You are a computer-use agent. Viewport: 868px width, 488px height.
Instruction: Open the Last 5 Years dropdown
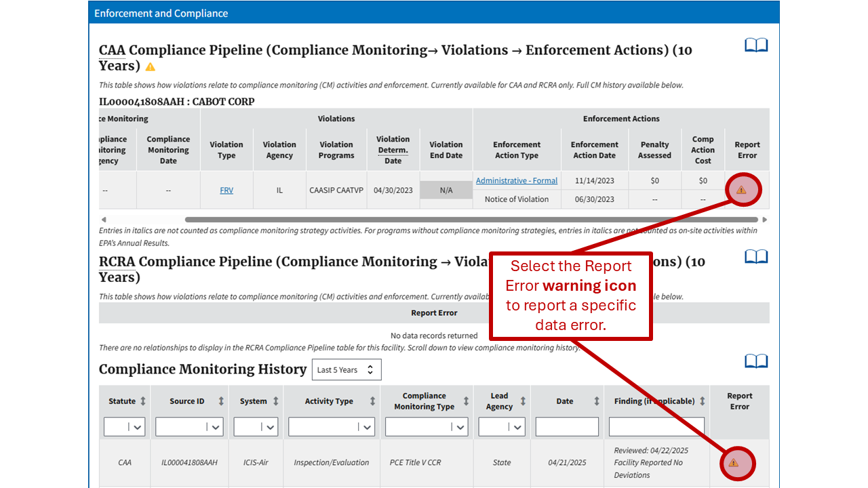point(347,369)
